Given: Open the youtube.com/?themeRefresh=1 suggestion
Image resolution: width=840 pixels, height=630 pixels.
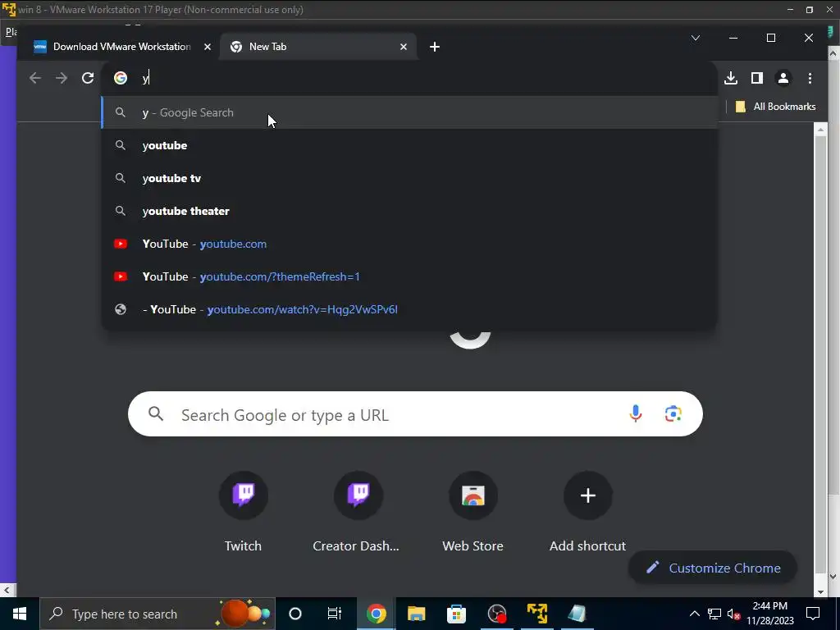Looking at the screenshot, I should [x=409, y=277].
